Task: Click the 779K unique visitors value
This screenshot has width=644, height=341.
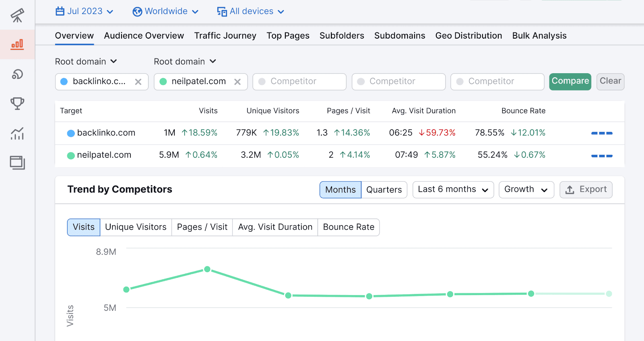Action: [x=246, y=133]
